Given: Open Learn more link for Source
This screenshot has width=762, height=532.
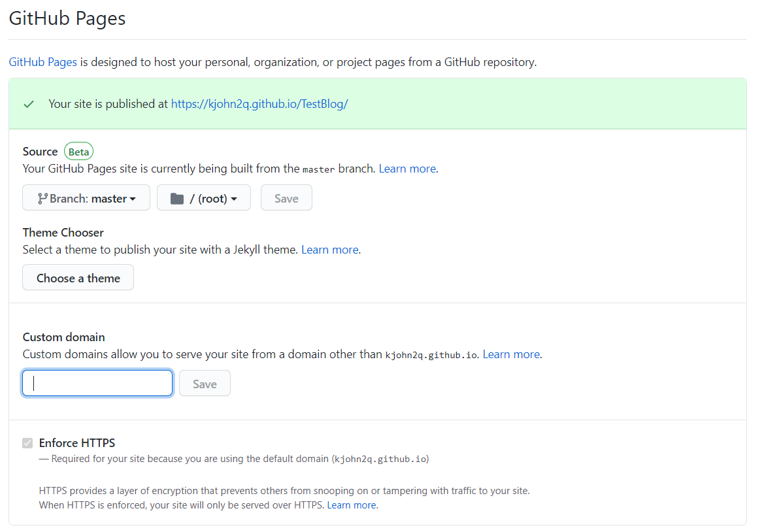Looking at the screenshot, I should (407, 169).
